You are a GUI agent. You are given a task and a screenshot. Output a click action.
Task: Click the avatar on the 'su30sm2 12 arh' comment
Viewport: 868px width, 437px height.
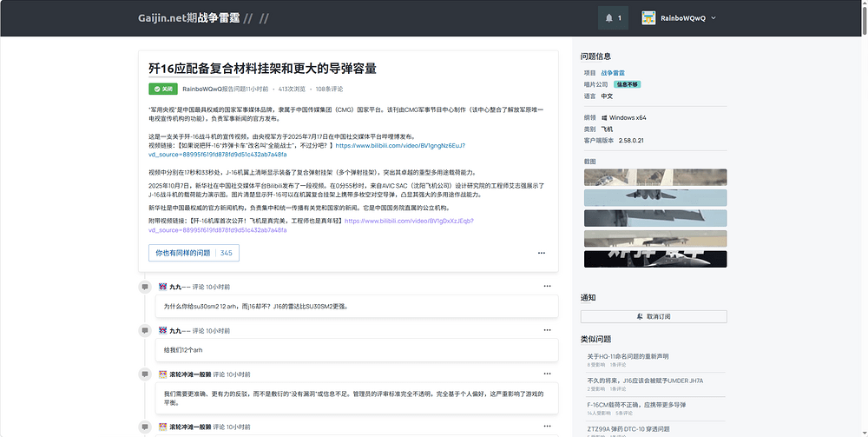pos(163,287)
